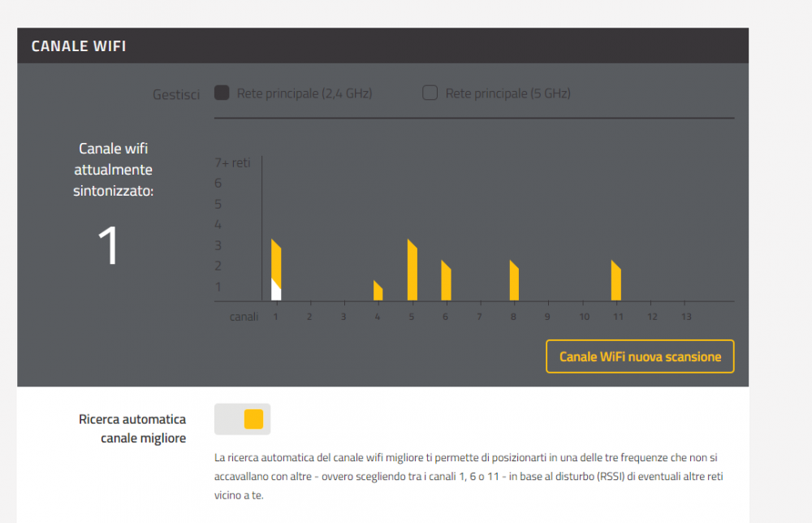Select the channel 1 bar in the chart

[276, 270]
